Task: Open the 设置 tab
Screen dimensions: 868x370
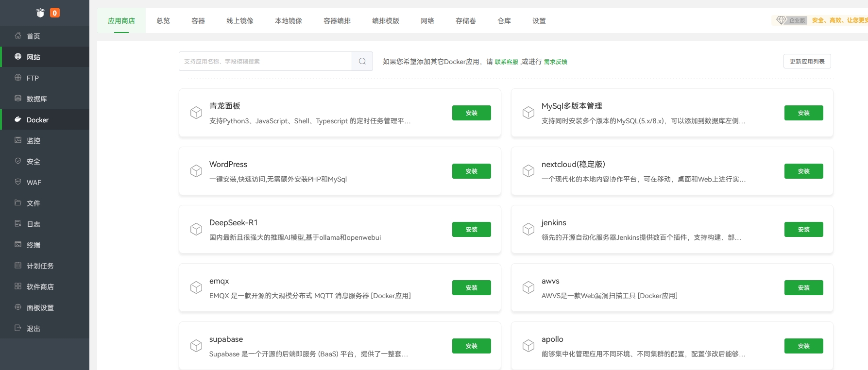Action: [539, 21]
